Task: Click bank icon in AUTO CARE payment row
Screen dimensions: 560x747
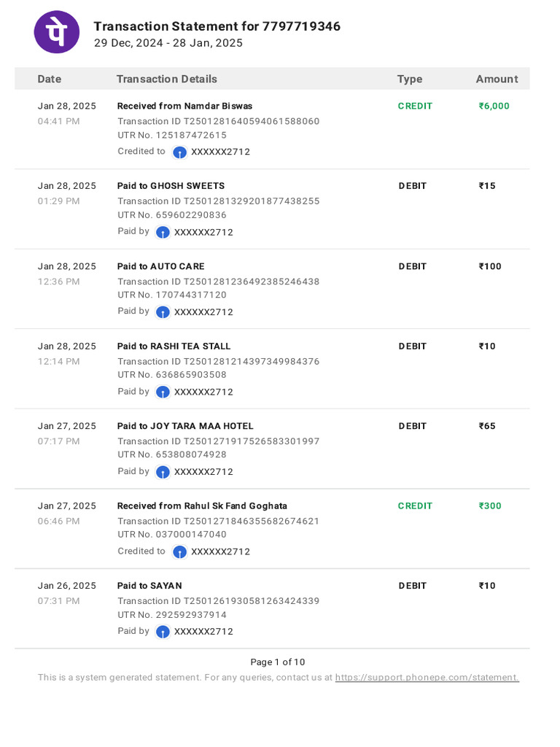Action: [163, 312]
